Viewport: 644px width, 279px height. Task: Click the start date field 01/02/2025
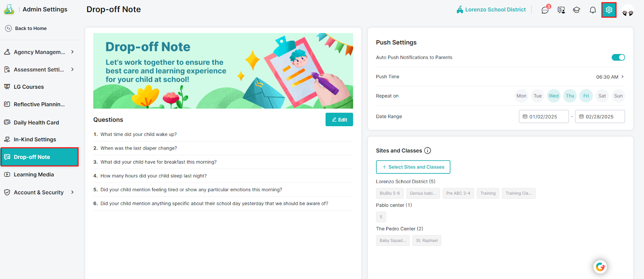(544, 117)
